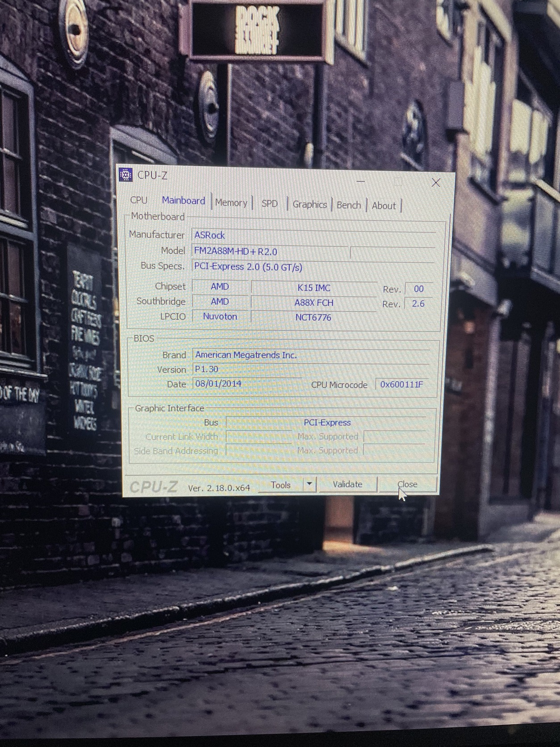Viewport: 560px width, 747px height.
Task: Click the American Megatrends Inc. brand field
Action: [311, 355]
